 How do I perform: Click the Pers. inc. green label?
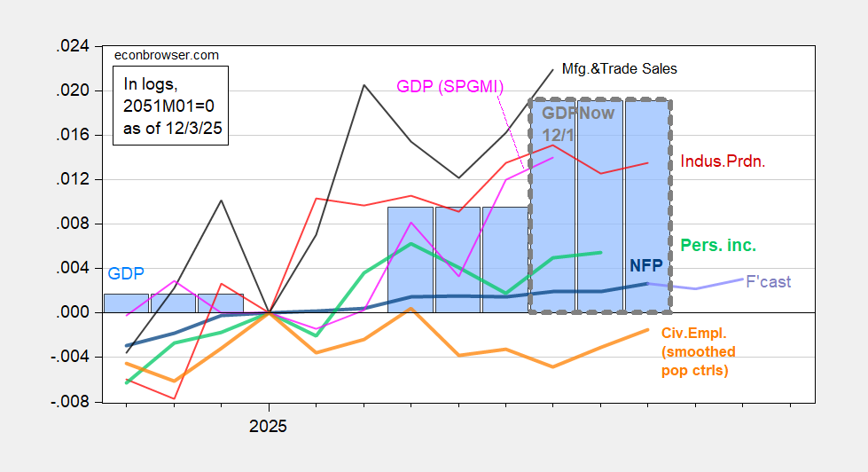click(719, 243)
